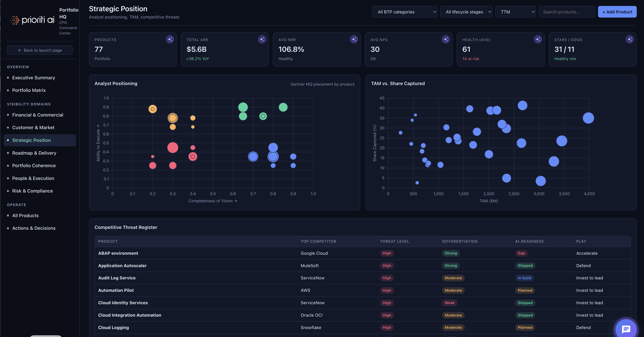Click the In build badge for Audit Log Service

click(524, 278)
